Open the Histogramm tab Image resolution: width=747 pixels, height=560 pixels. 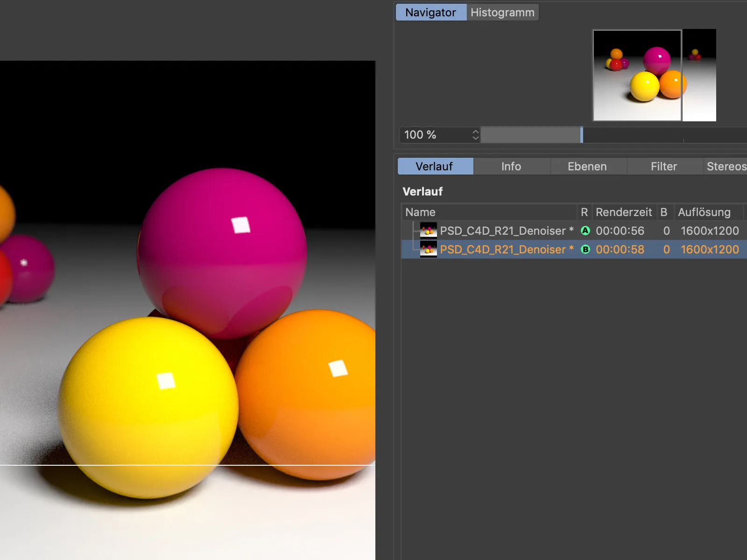click(x=502, y=13)
